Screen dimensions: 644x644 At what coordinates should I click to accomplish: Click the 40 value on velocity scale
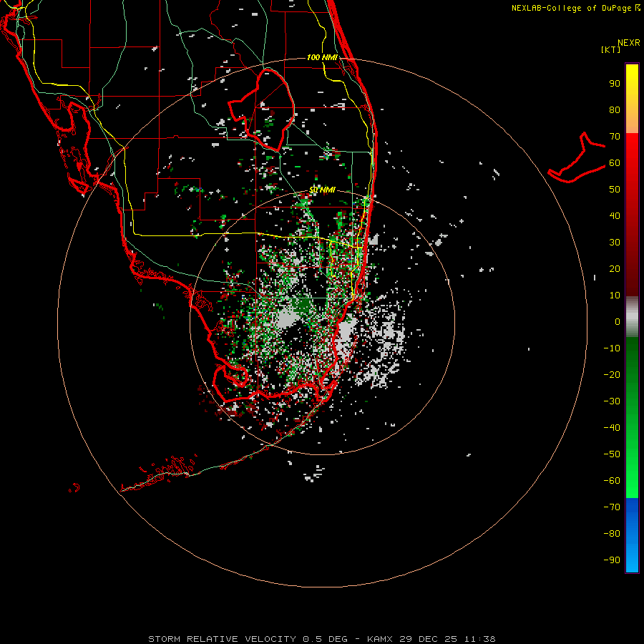615,216
